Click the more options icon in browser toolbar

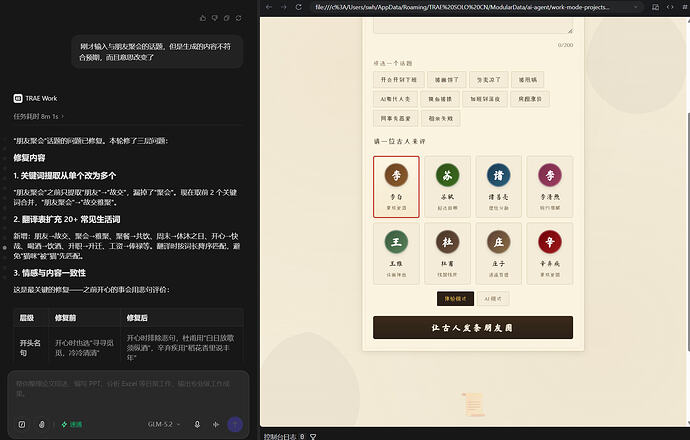tap(684, 7)
